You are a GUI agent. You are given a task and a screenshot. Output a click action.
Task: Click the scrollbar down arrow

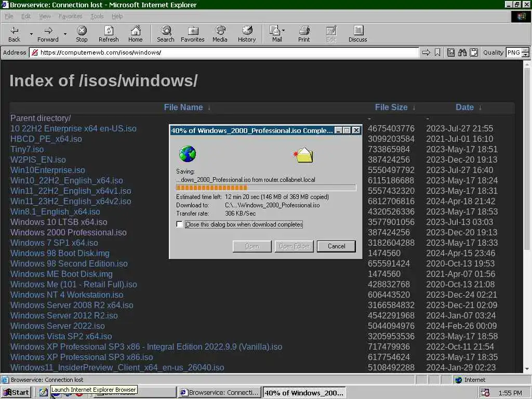click(x=526, y=368)
